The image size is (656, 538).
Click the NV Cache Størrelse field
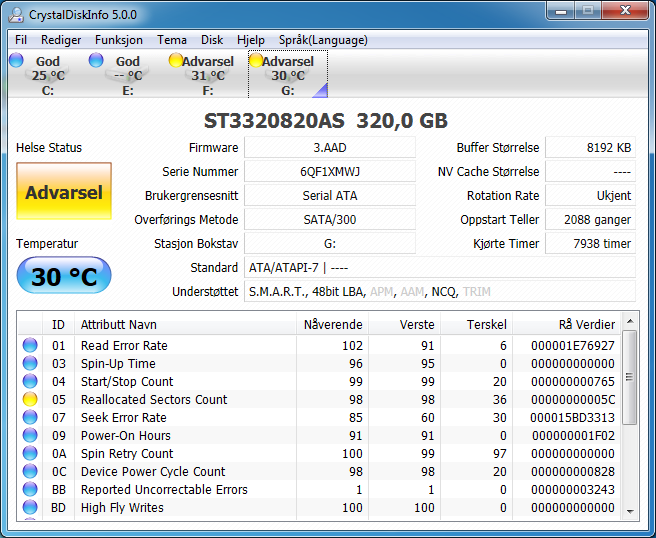[x=590, y=172]
